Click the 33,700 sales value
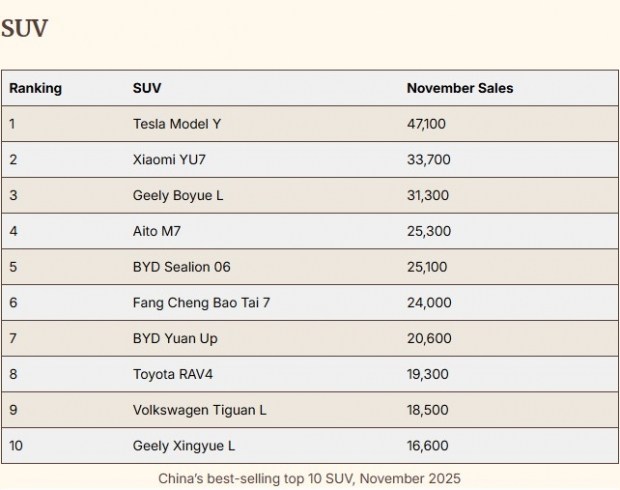 (x=428, y=159)
